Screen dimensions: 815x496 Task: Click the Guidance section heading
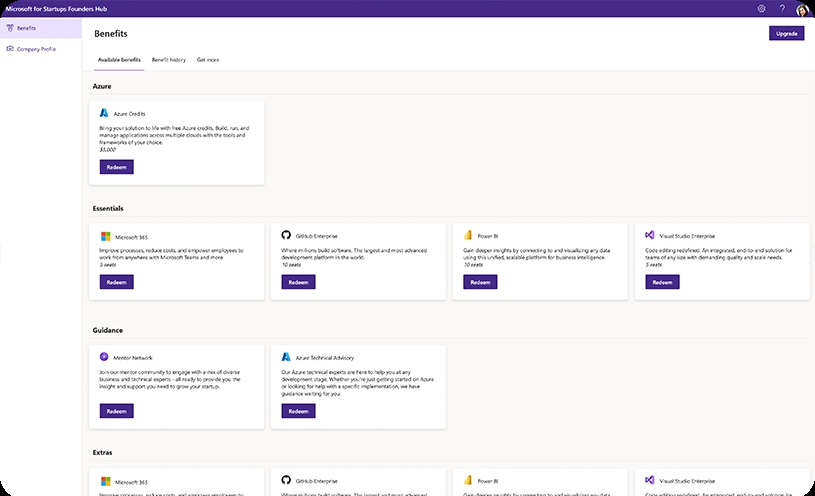108,331
